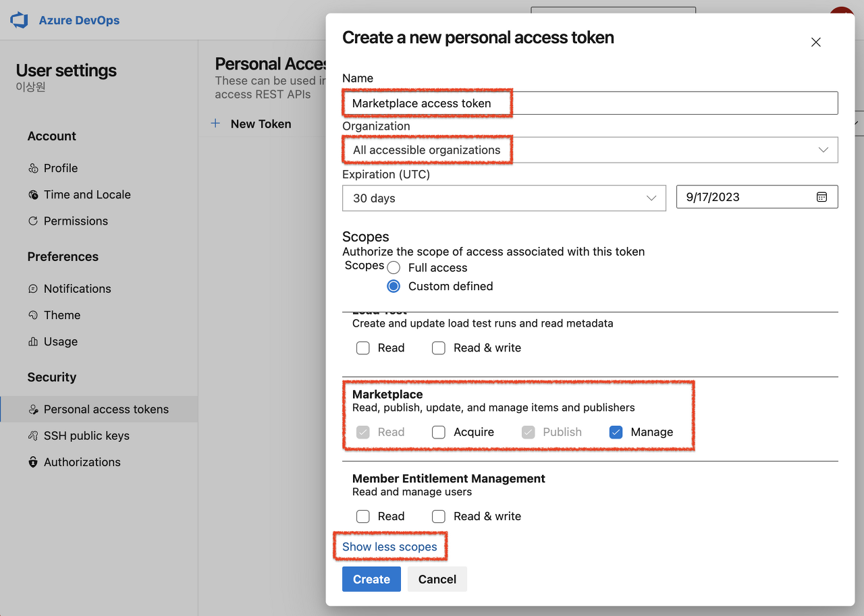Click the Permissions refresh icon
The height and width of the screenshot is (616, 864).
click(33, 221)
